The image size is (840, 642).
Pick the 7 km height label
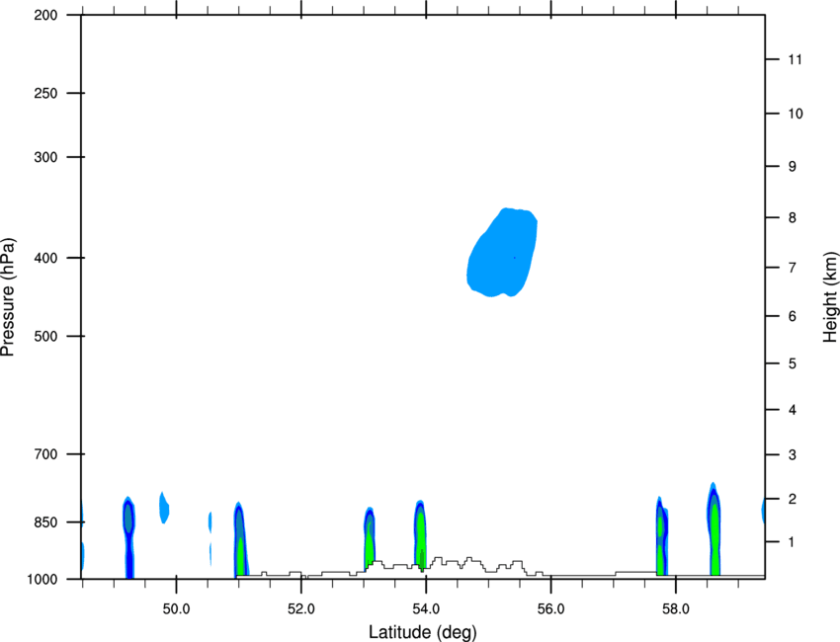(793, 268)
